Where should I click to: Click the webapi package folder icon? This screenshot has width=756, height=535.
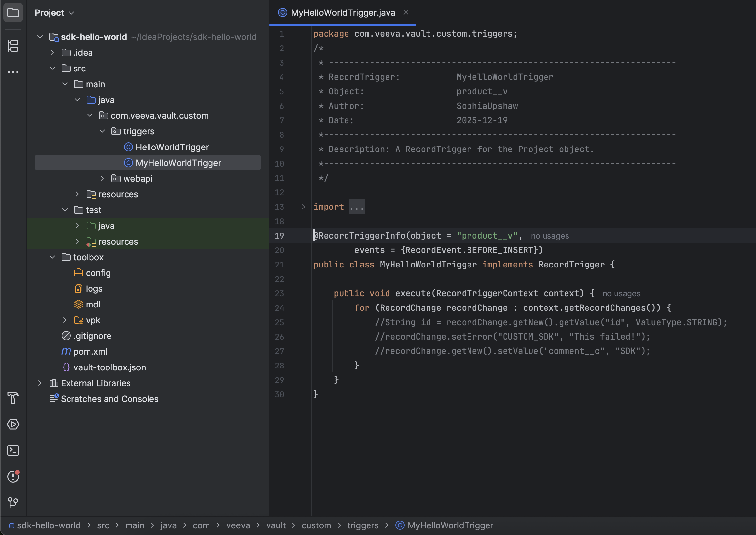click(116, 179)
